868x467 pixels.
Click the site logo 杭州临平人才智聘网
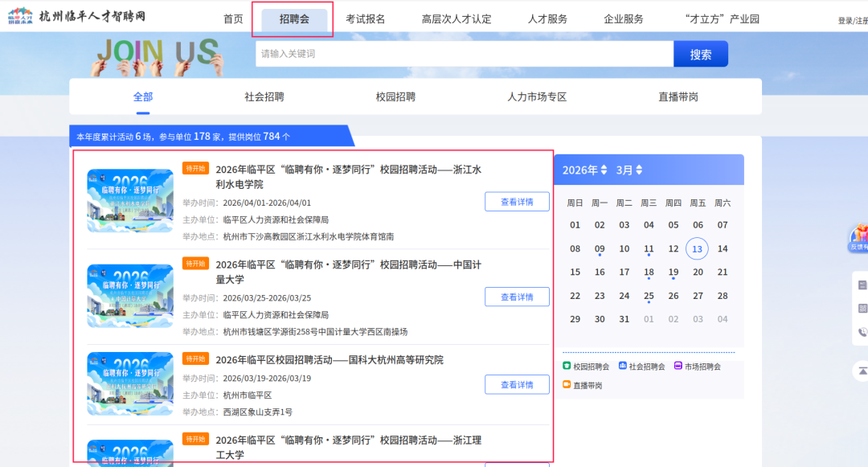77,17
